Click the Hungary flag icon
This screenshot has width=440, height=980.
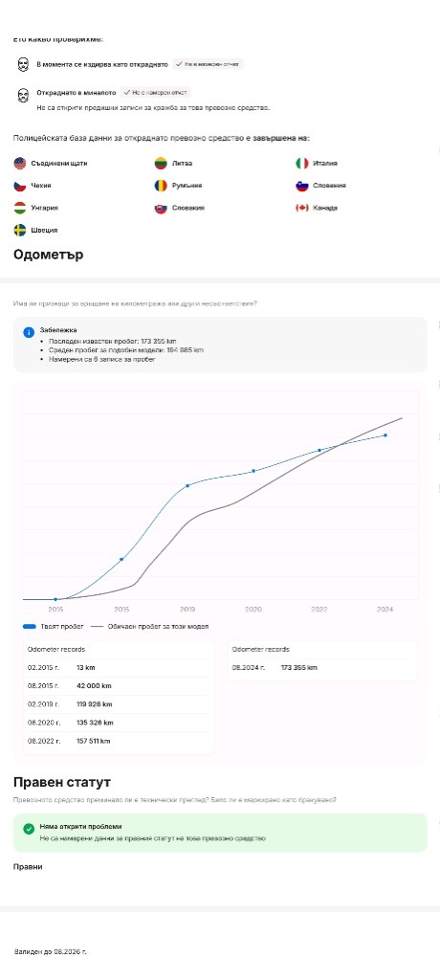click(20, 208)
